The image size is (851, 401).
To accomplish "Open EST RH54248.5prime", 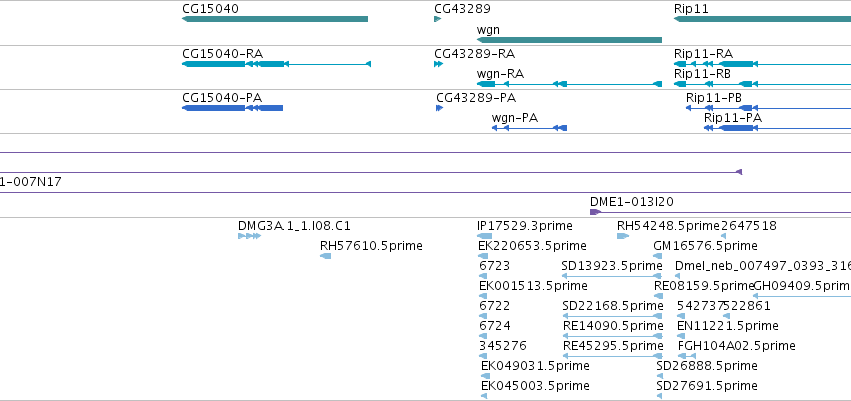I will coord(623,236).
